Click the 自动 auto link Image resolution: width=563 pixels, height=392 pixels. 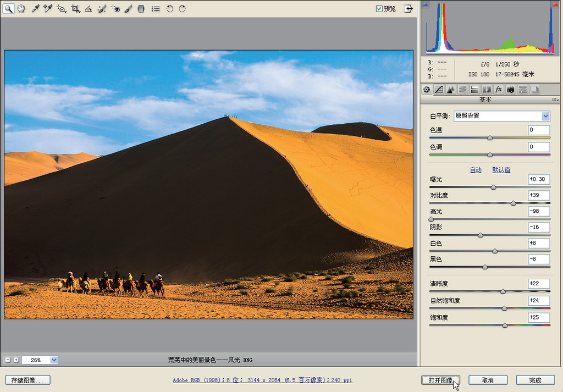pos(476,170)
